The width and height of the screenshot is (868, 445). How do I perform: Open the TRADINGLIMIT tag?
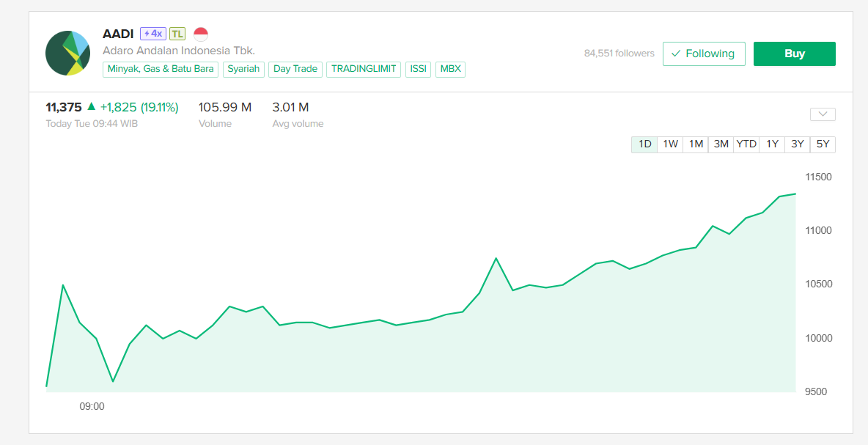(x=364, y=69)
